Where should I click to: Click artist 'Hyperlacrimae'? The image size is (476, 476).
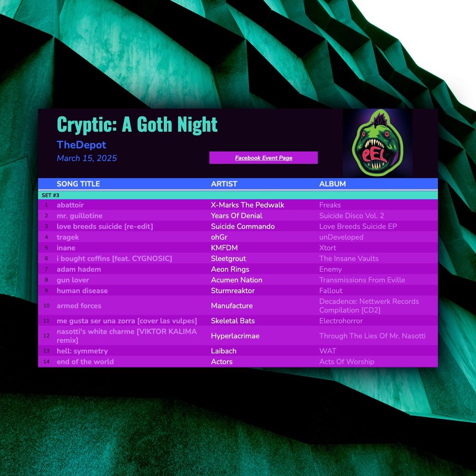tap(235, 336)
